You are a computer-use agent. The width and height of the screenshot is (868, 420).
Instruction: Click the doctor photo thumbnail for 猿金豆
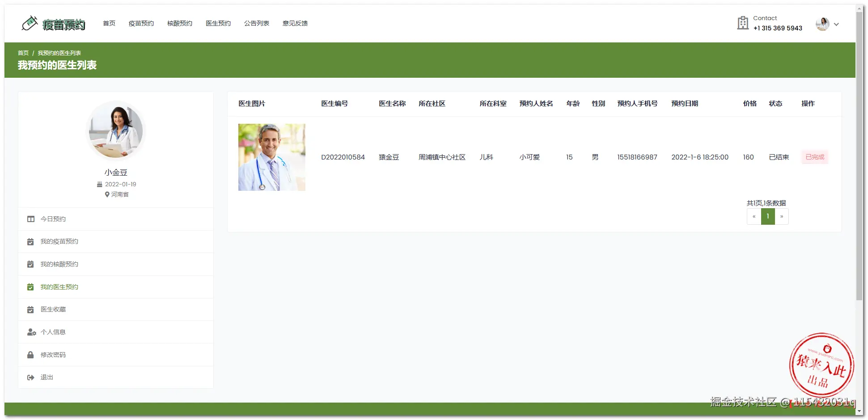tap(272, 157)
